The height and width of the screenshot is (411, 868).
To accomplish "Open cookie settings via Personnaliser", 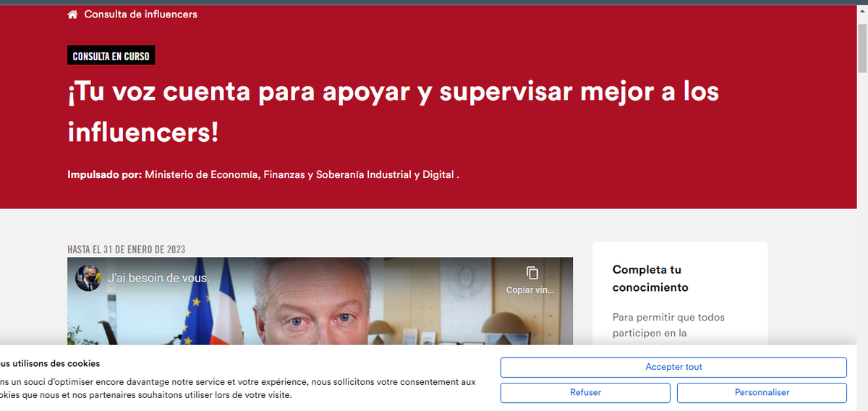I will [762, 393].
